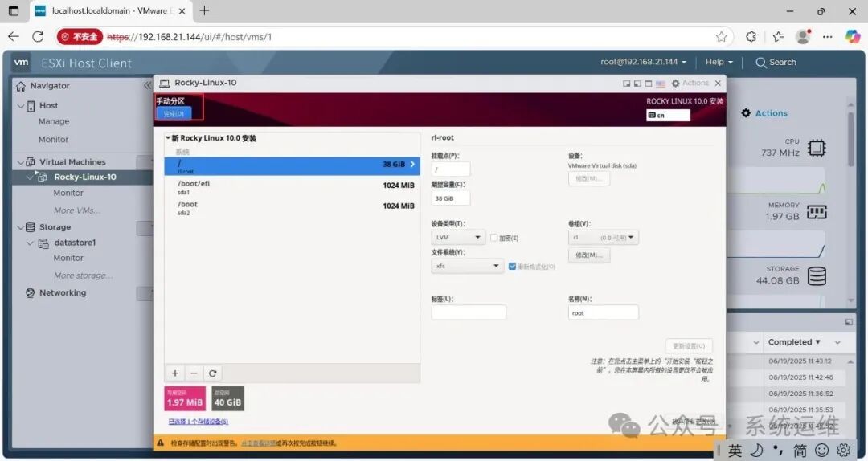Toggle IME simplified Chinese '简' icon

(800, 451)
